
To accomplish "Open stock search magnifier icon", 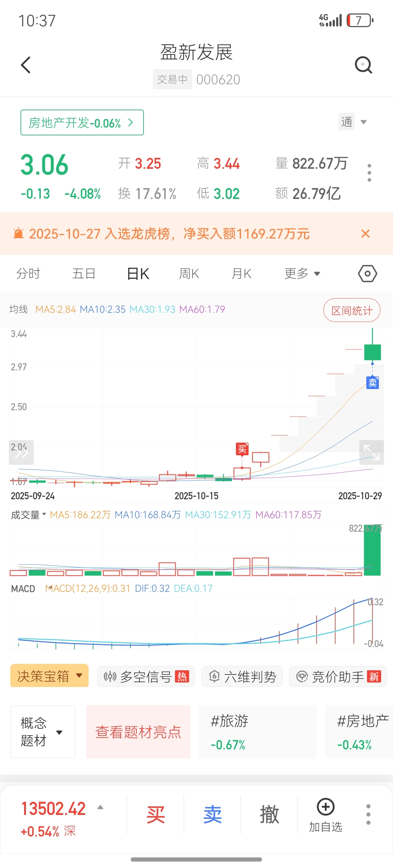I will pos(364,65).
